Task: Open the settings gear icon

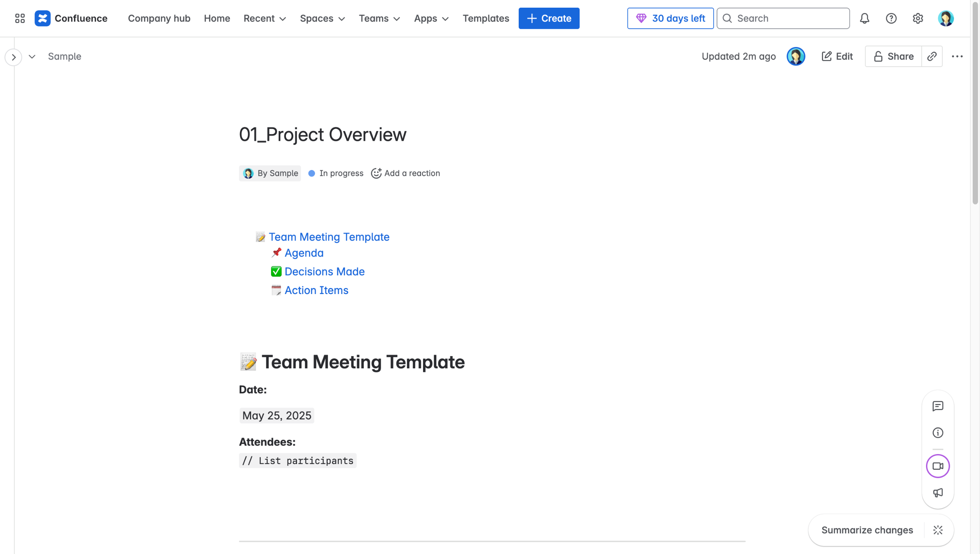Action: (918, 18)
